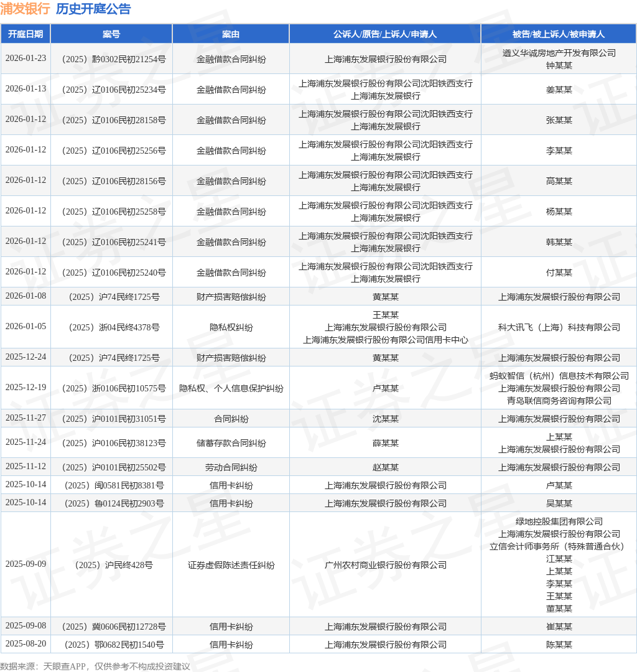The height and width of the screenshot is (672, 637).
Task: Click defendant 董某某
Action: coord(559,608)
